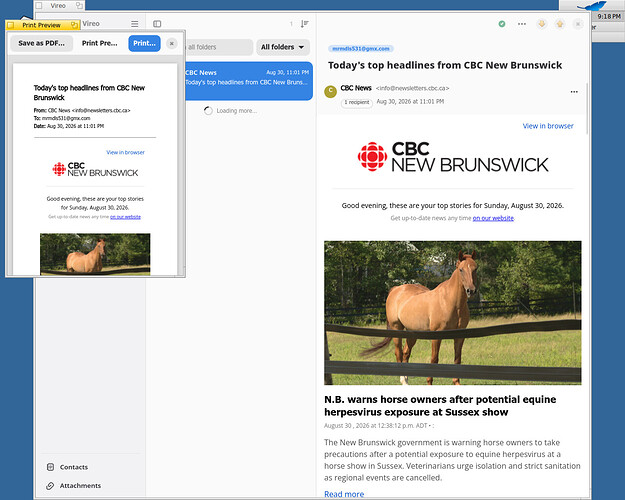Click the Print Preview window title
The image size is (625, 500).
(41, 25)
